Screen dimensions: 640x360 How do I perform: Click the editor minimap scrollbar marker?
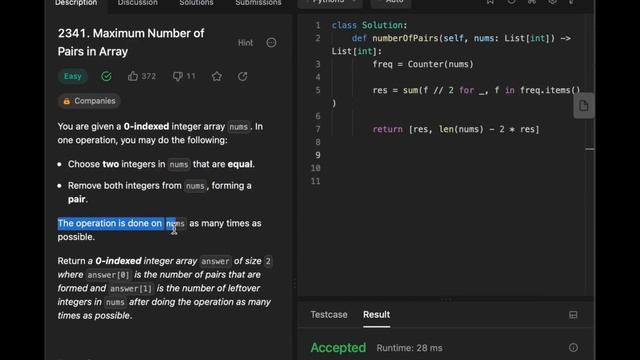[x=590, y=149]
